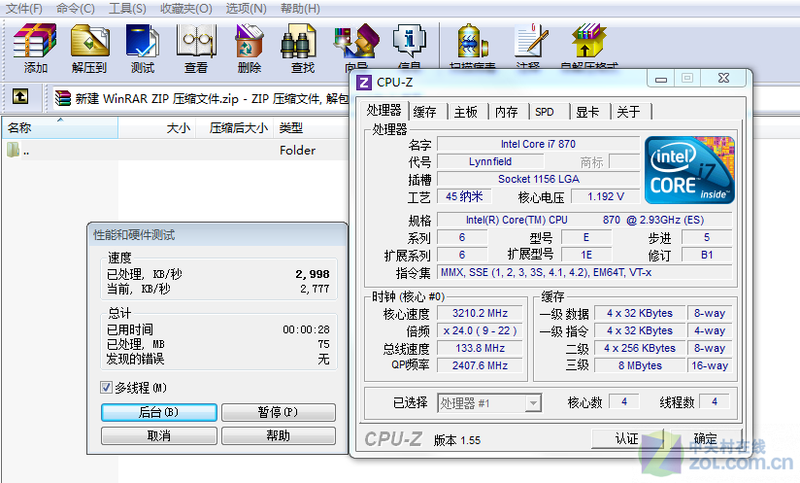Sort file list by 压缩后大小 column header
The width and height of the screenshot is (800, 483).
235,128
